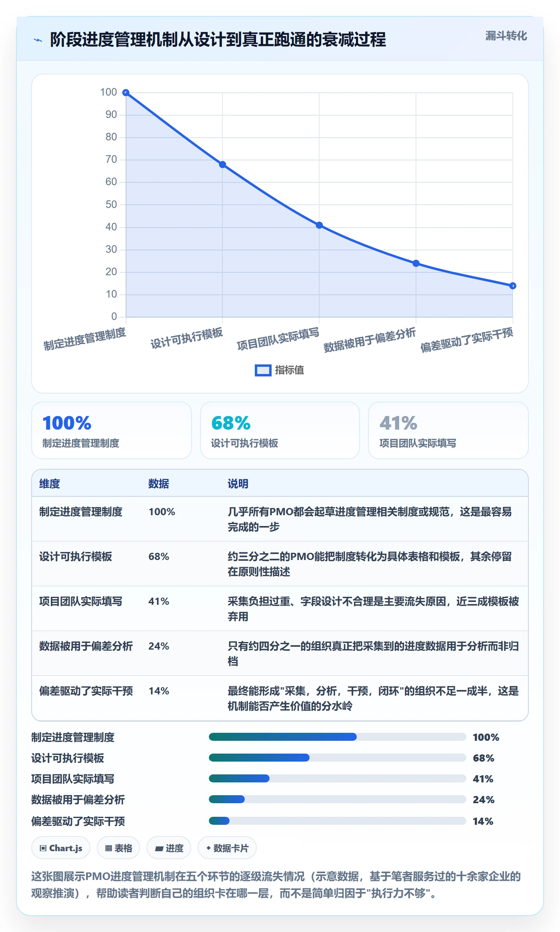Click the 维度 column header

50,484
